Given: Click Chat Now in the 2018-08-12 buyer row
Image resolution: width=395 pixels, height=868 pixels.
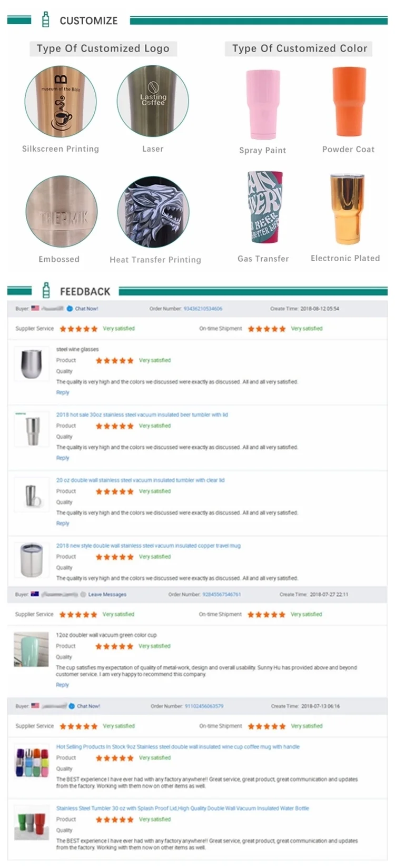Looking at the screenshot, I should click(x=86, y=309).
